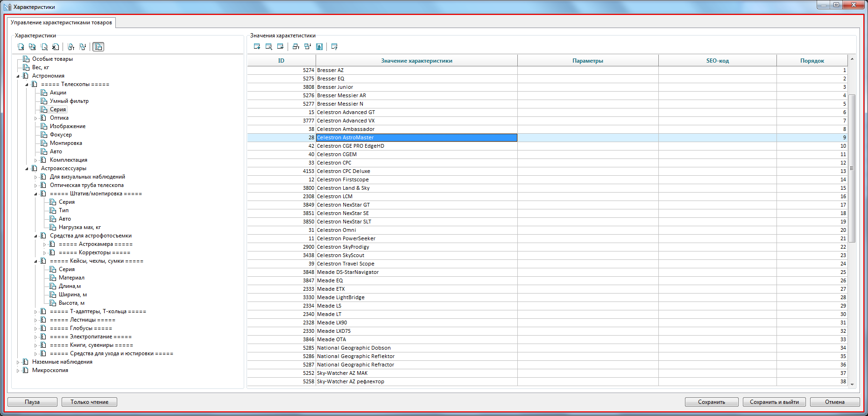Collapse the Штатив/монтировка group
Viewport: 868px width, 416px height.
pos(36,194)
